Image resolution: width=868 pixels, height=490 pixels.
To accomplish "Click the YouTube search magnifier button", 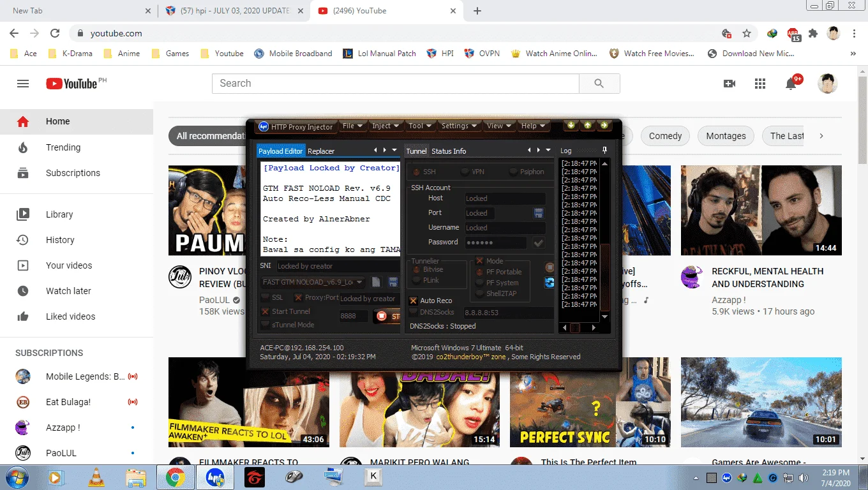I will tap(599, 84).
